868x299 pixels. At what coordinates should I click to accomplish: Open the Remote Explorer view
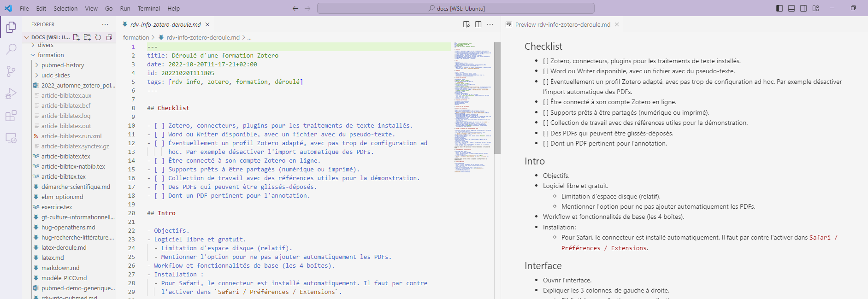tap(11, 138)
